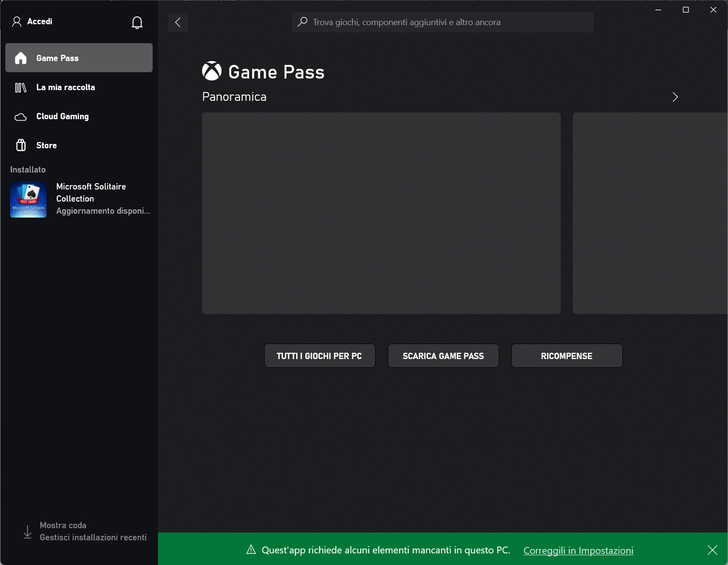
Task: Click the SCARICA GAME PASS button
Action: coord(443,356)
